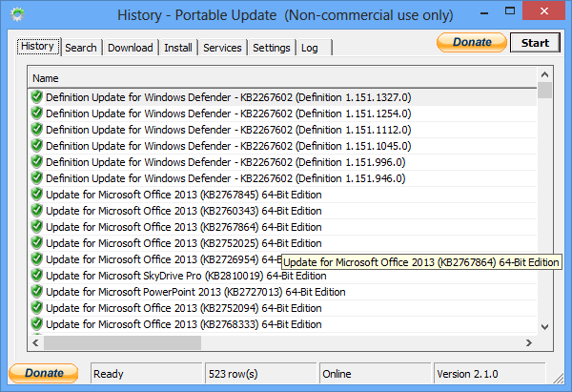Click green shield icon for Definition 1.151.946.0 row
The height and width of the screenshot is (392, 572).
[37, 178]
